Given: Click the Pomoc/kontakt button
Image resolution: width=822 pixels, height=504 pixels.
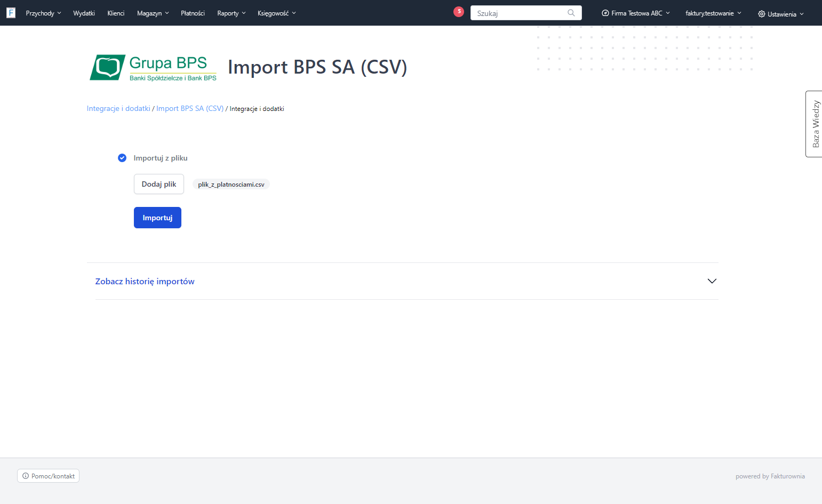Looking at the screenshot, I should (x=49, y=476).
